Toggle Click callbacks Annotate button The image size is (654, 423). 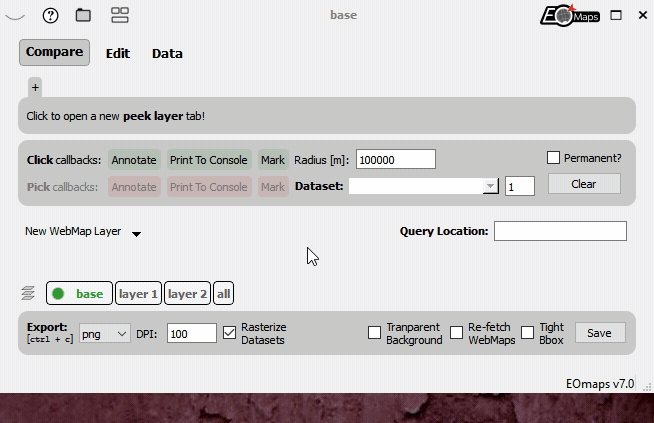point(134,160)
